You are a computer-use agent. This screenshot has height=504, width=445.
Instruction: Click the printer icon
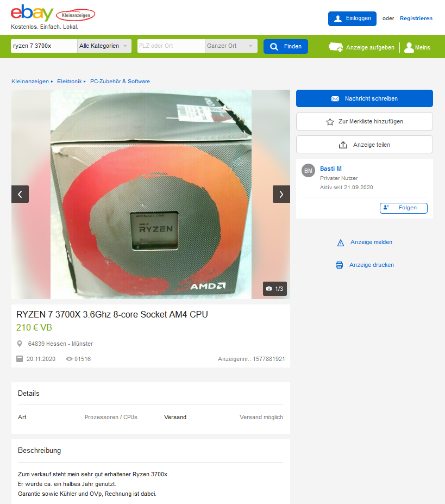click(x=339, y=265)
